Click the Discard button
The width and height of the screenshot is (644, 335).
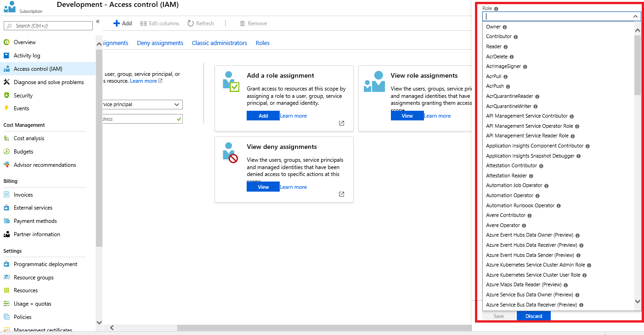tap(534, 316)
